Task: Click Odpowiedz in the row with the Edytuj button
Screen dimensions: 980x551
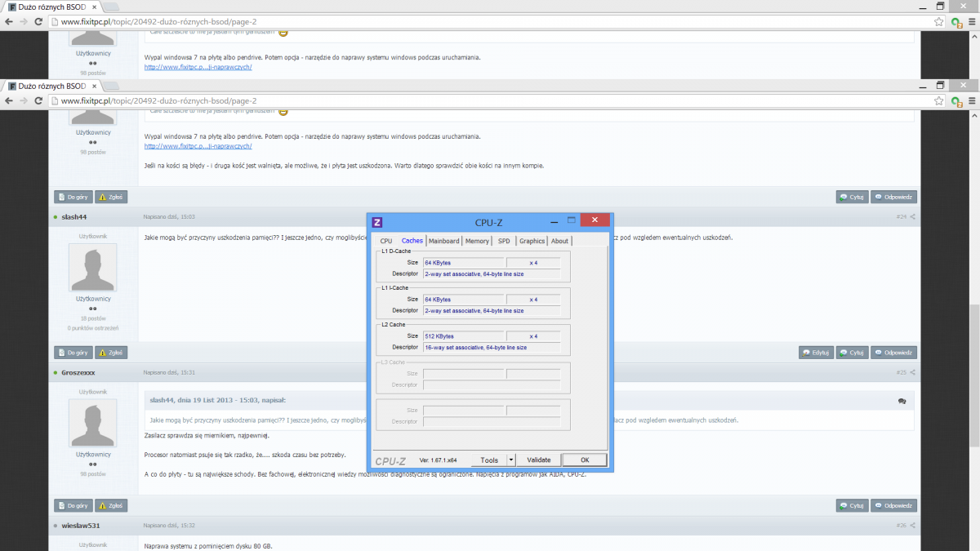Action: 894,353
